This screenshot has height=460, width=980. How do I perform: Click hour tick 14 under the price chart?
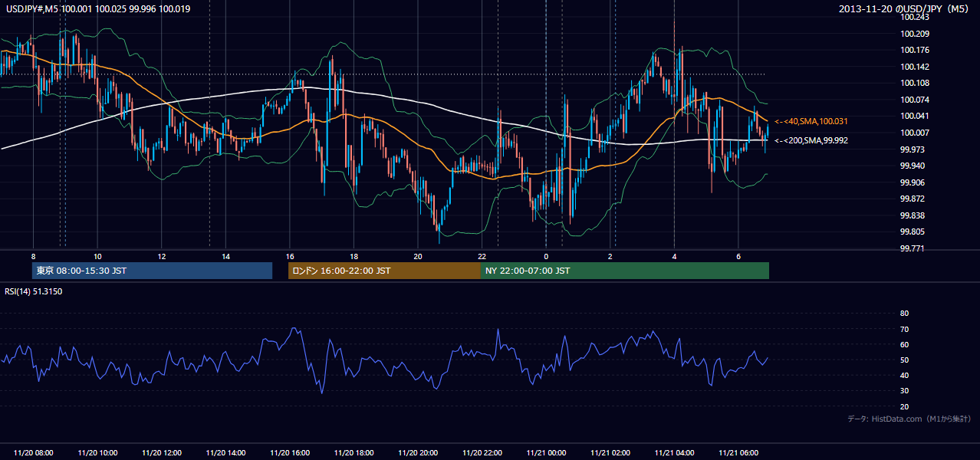225,256
